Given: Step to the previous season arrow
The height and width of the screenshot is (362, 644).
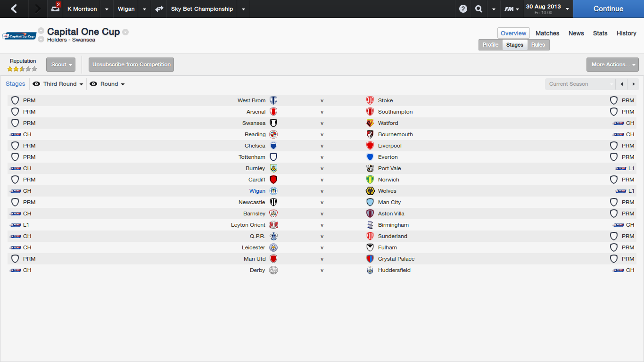Looking at the screenshot, I should [622, 84].
